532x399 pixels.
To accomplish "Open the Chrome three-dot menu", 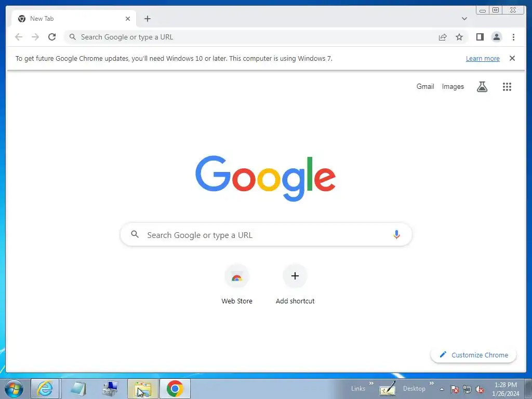I will [x=513, y=37].
